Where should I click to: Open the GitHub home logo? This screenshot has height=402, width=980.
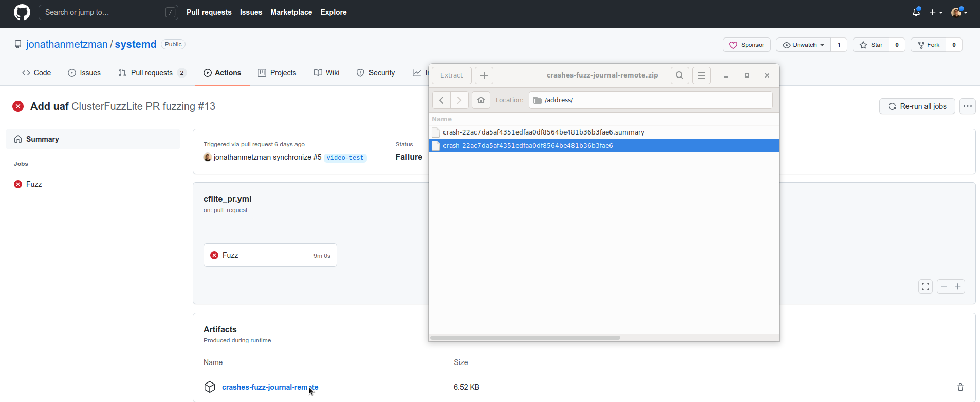[x=22, y=12]
